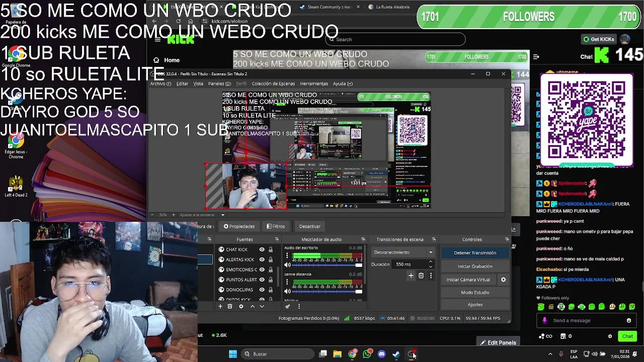
Task: Open Kick chat shop icon
Action: 563,336
